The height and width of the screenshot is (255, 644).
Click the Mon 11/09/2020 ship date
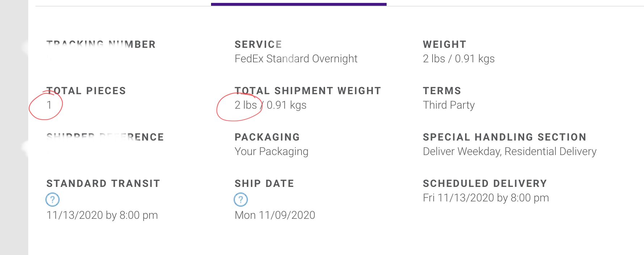275,215
